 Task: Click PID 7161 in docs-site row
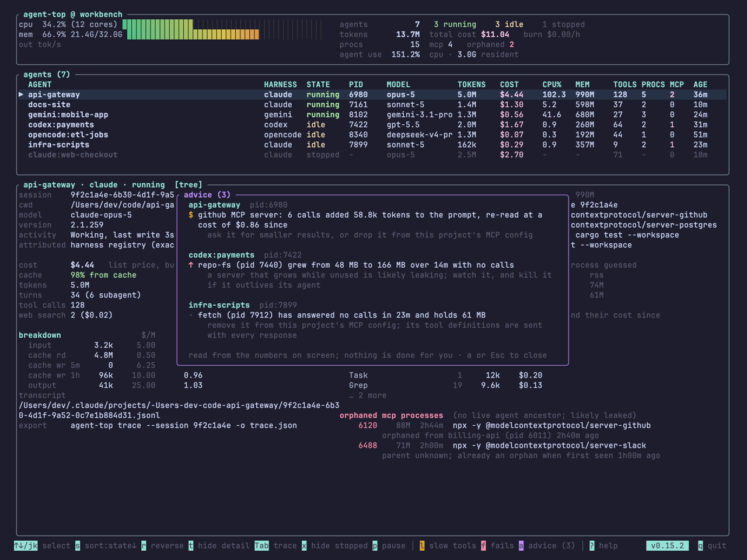coord(358,104)
